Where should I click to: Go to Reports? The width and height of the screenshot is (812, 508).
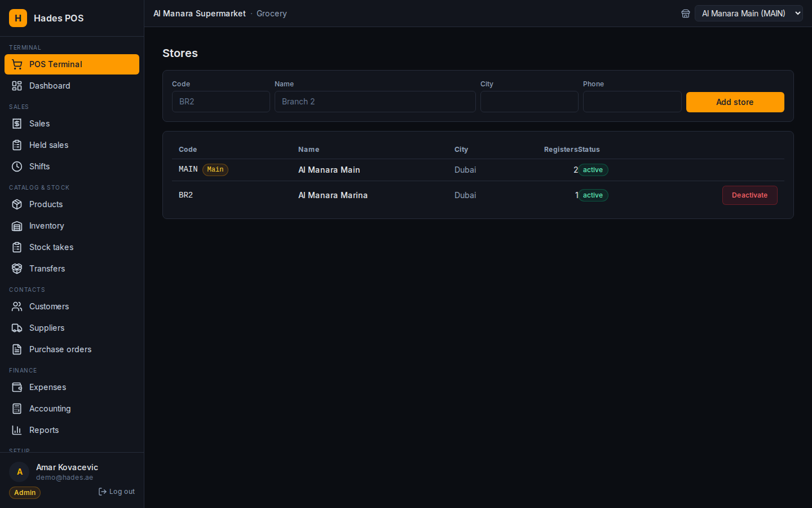tap(72, 430)
